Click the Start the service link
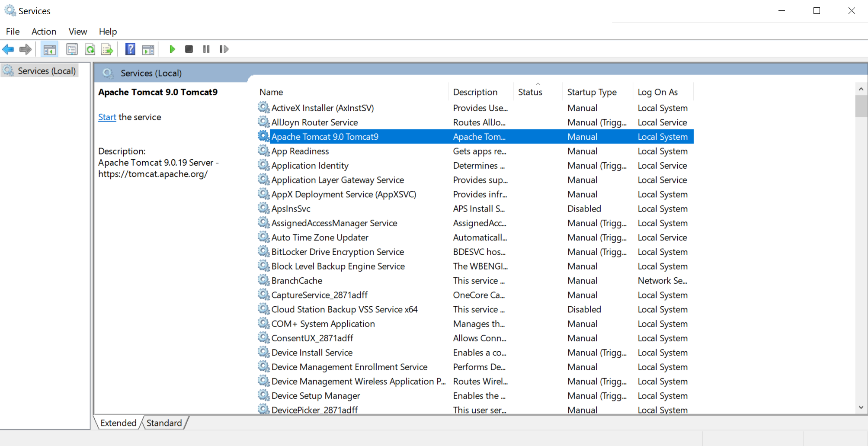Viewport: 868px width, 446px height. click(x=107, y=117)
